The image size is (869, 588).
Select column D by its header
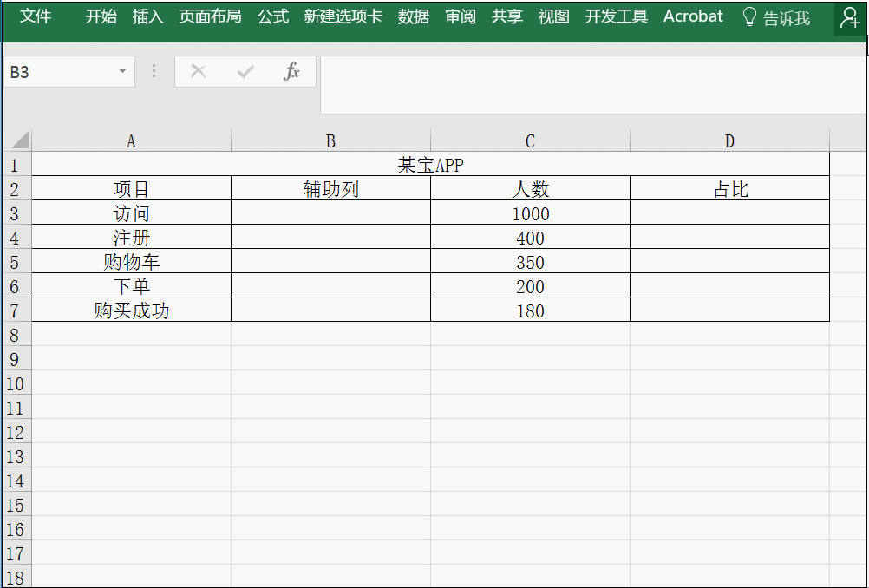[x=729, y=140]
